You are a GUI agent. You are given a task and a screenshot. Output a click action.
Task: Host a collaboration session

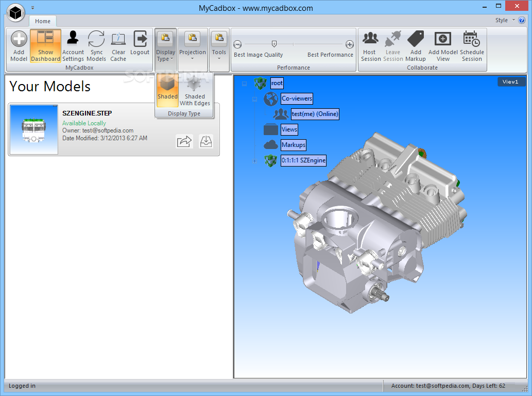(370, 46)
